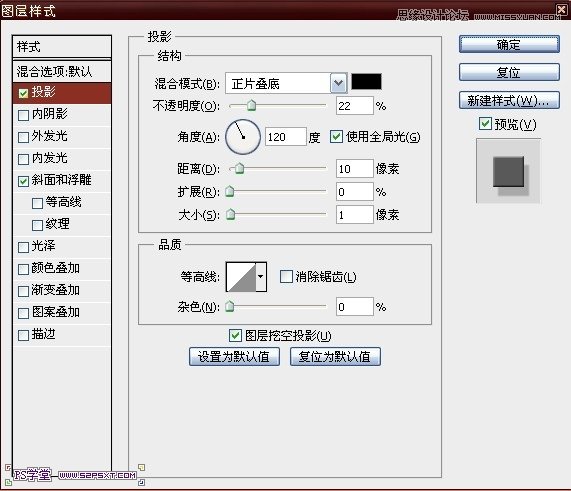Select the 描边 row label
This screenshot has width=571, height=491.
(44, 334)
